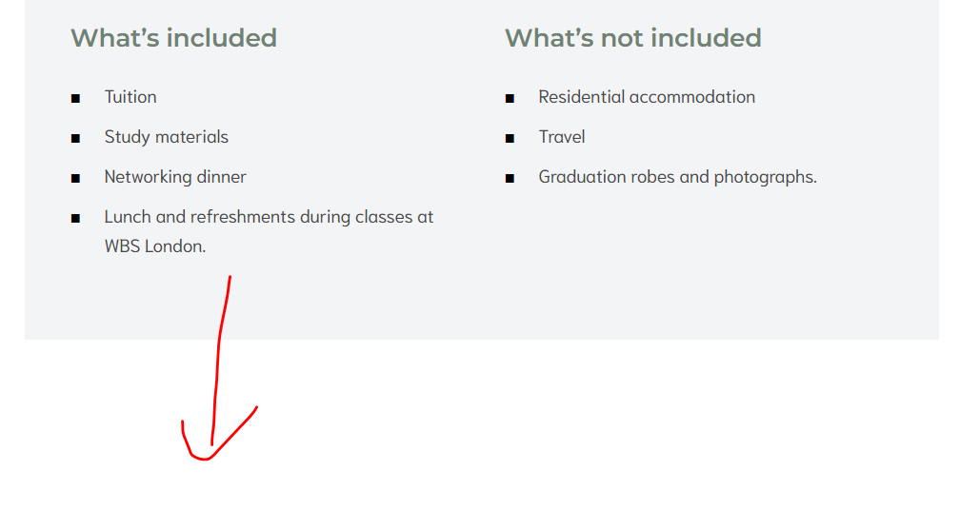Image resolution: width=980 pixels, height=510 pixels.
Task: Select the Travel list item text
Action: click(562, 137)
